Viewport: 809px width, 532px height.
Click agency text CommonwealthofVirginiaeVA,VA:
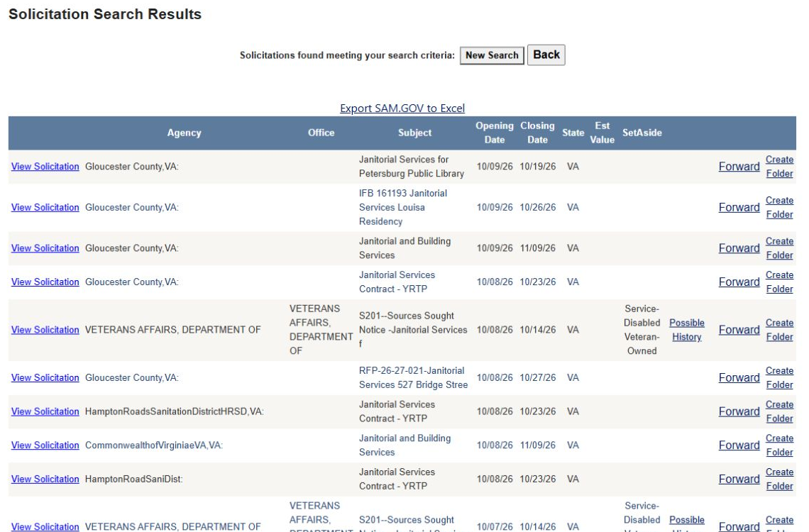click(x=154, y=445)
